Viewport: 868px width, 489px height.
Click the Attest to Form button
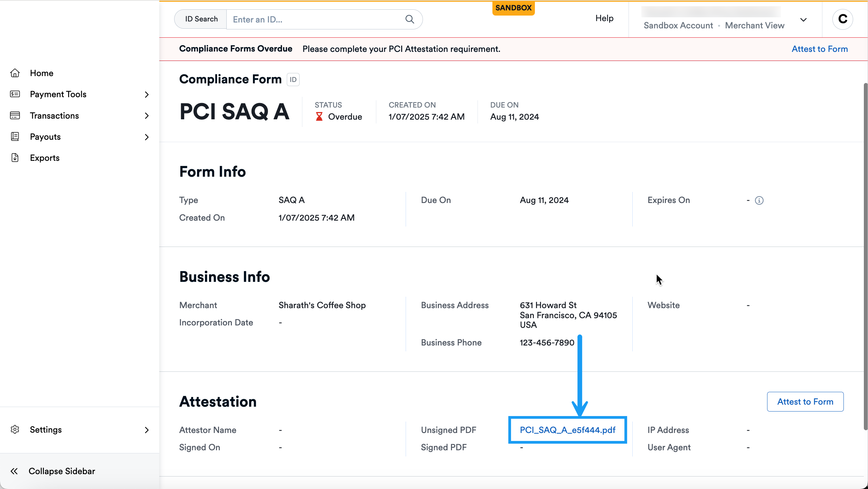click(x=805, y=402)
